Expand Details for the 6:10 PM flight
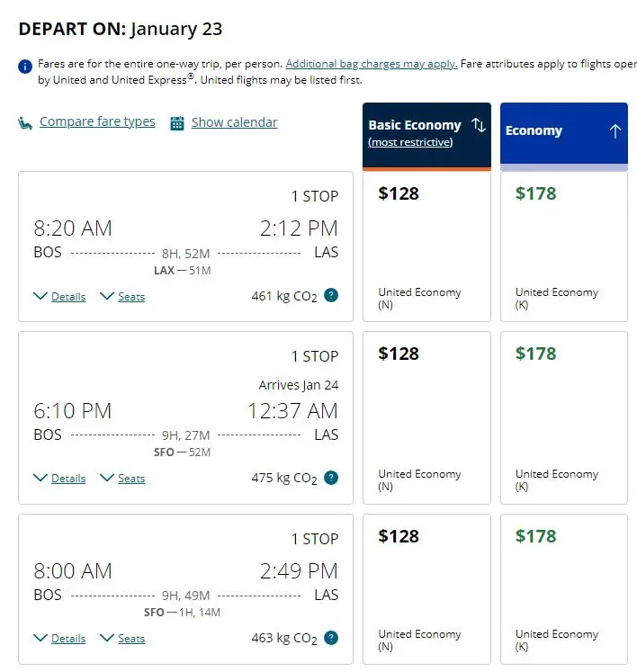This screenshot has height=672, width=637. click(x=59, y=479)
